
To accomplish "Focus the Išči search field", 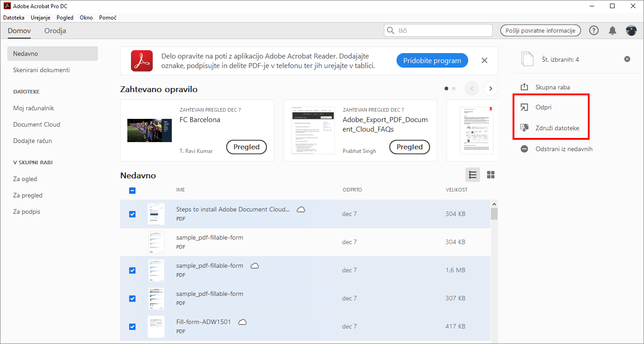I will 438,30.
